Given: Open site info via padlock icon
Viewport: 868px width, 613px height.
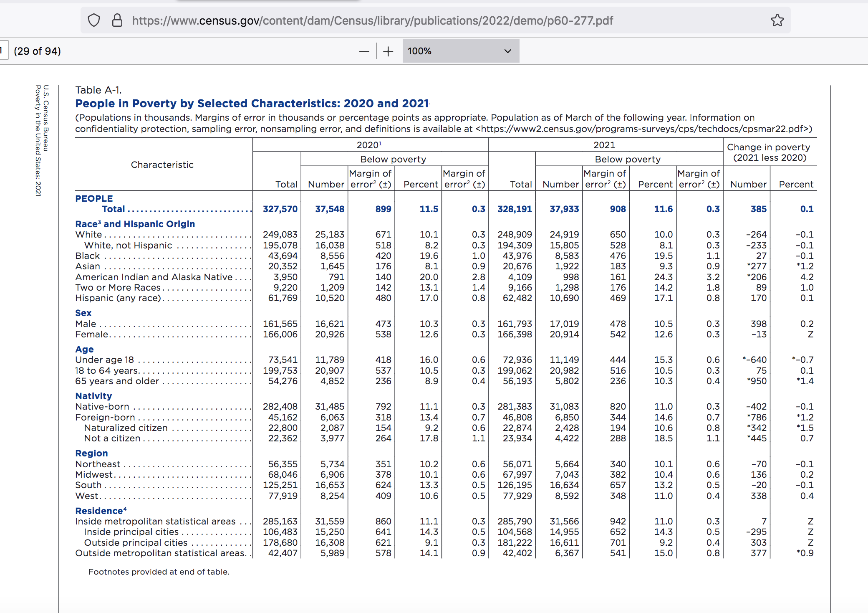Looking at the screenshot, I should pos(117,20).
